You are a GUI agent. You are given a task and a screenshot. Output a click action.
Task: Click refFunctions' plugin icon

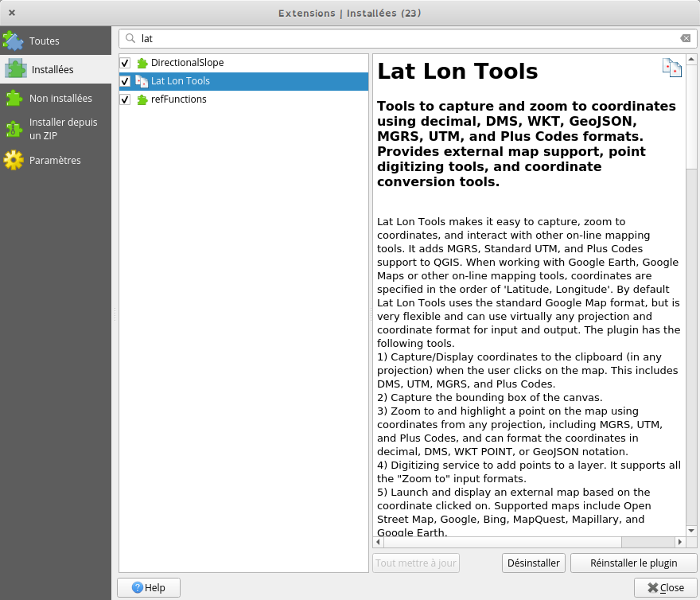click(x=141, y=99)
